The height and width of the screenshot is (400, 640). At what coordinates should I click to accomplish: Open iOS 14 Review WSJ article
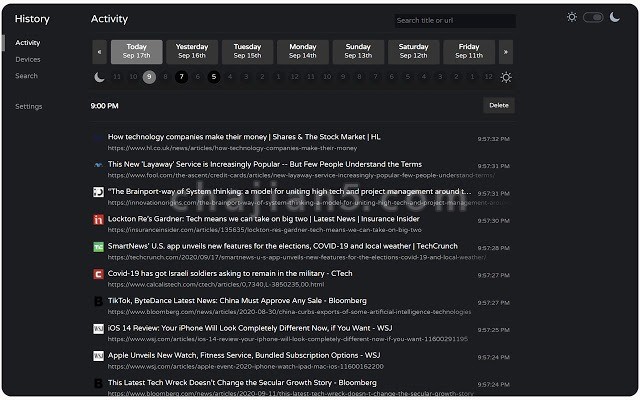pyautogui.click(x=250, y=328)
